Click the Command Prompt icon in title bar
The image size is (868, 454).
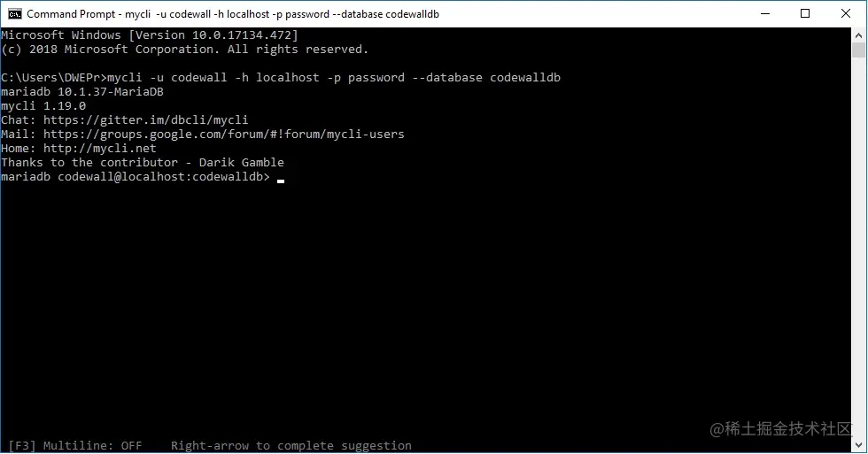(x=15, y=14)
